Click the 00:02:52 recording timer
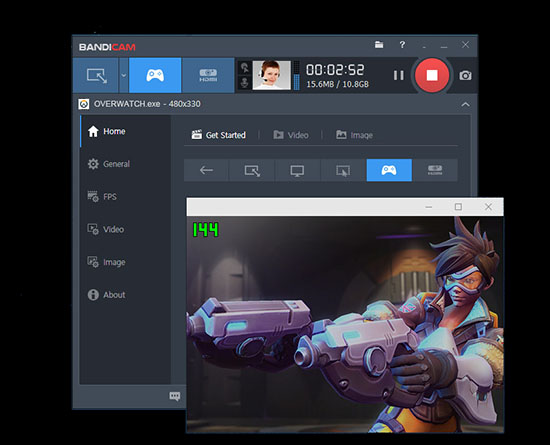The width and height of the screenshot is (550, 445). point(335,70)
